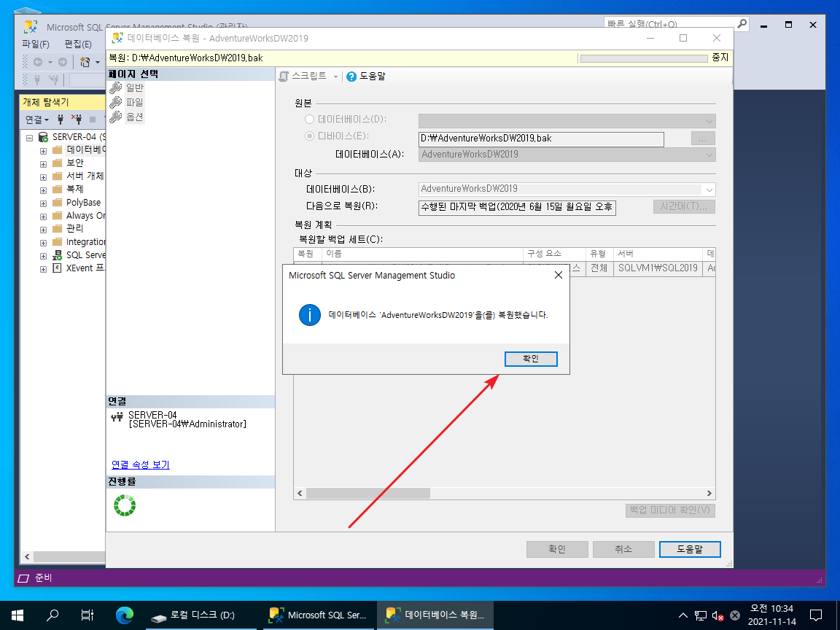This screenshot has width=840, height=630.
Task: Click the navigate back arrow in SSMS toolbar
Action: click(x=37, y=62)
